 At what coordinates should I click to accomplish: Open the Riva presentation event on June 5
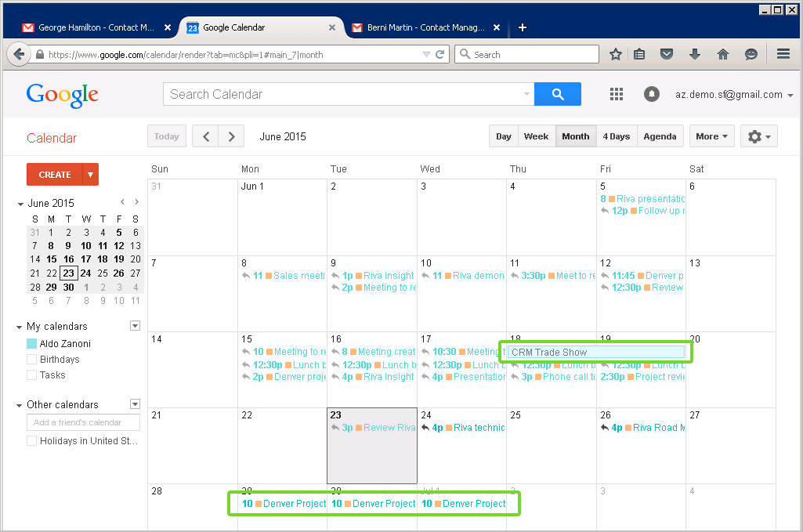tap(642, 199)
